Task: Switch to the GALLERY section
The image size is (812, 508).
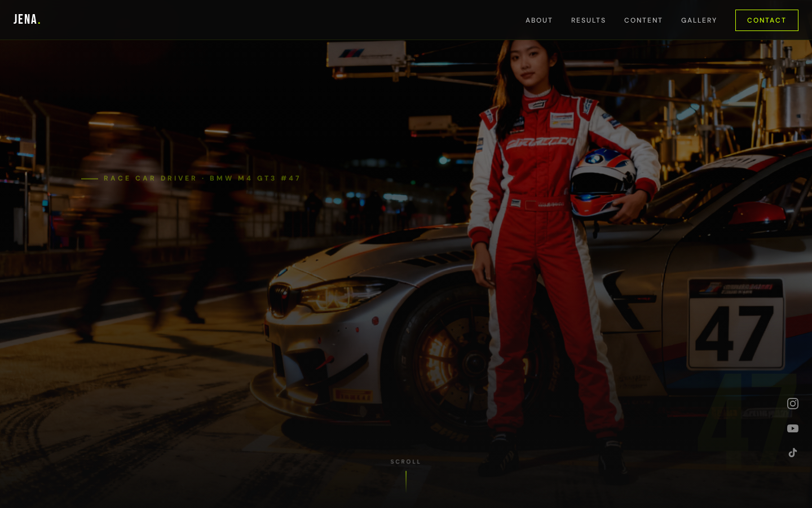Action: pyautogui.click(x=699, y=20)
